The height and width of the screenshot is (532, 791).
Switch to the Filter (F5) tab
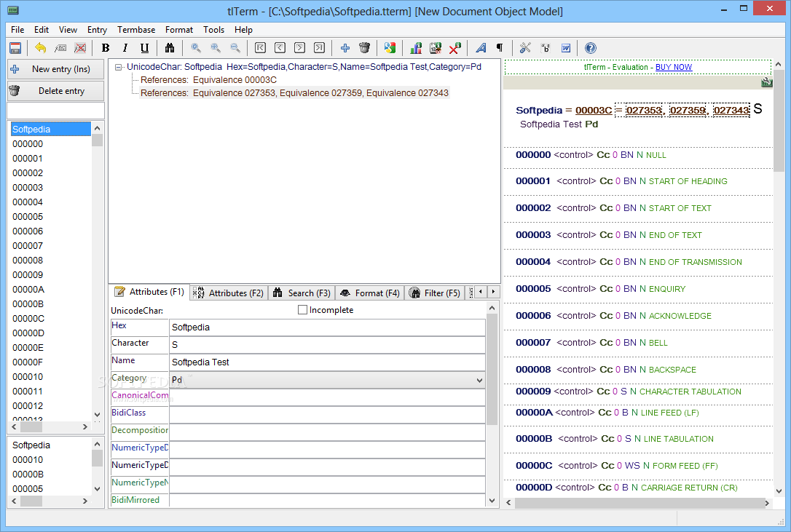pos(435,293)
